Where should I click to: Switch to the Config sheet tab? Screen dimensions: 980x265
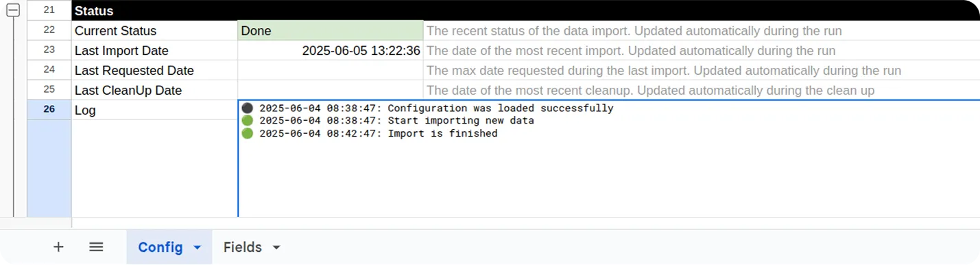click(x=160, y=247)
